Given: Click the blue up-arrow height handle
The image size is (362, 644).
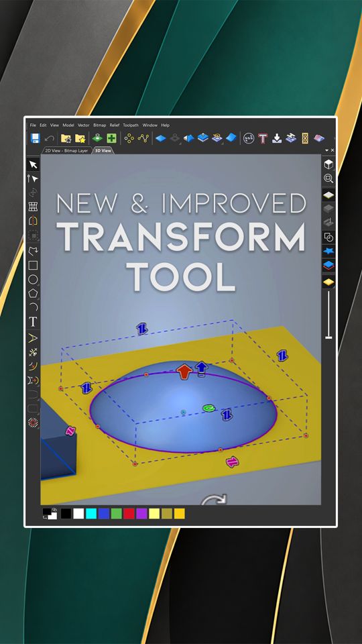Looking at the screenshot, I should [x=201, y=368].
